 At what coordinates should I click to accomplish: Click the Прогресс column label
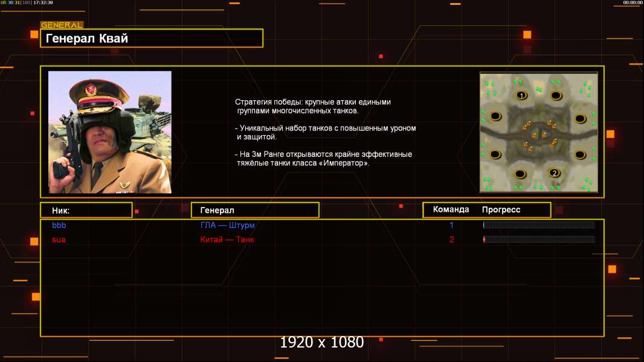[x=501, y=209]
